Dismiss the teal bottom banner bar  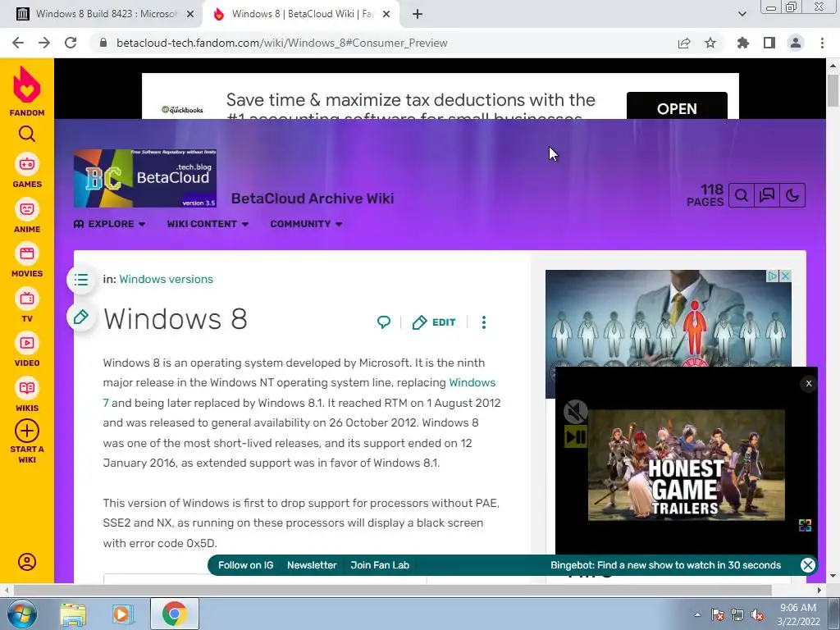click(x=807, y=564)
